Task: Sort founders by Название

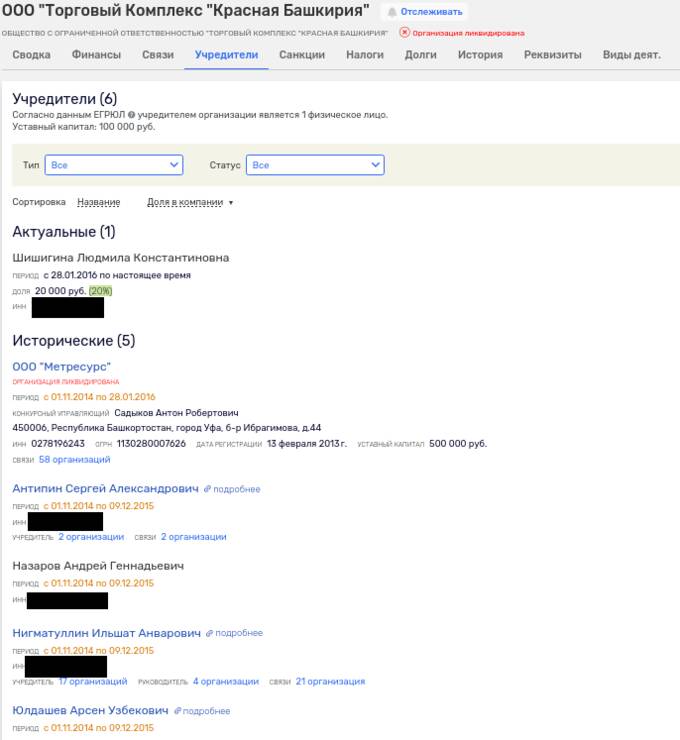Action: pos(98,202)
